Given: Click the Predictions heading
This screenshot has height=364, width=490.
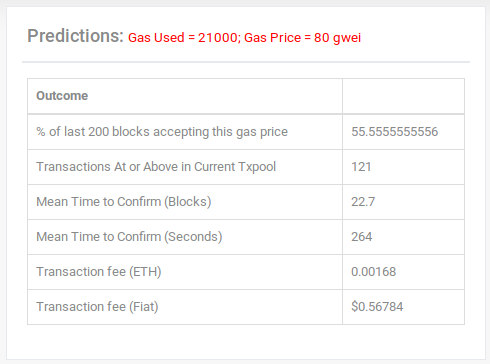Looking at the screenshot, I should [75, 36].
